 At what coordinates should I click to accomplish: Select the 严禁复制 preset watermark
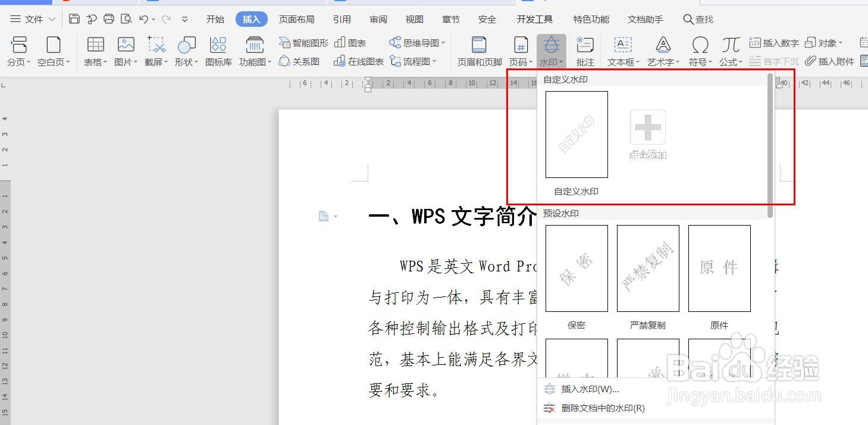tap(648, 268)
